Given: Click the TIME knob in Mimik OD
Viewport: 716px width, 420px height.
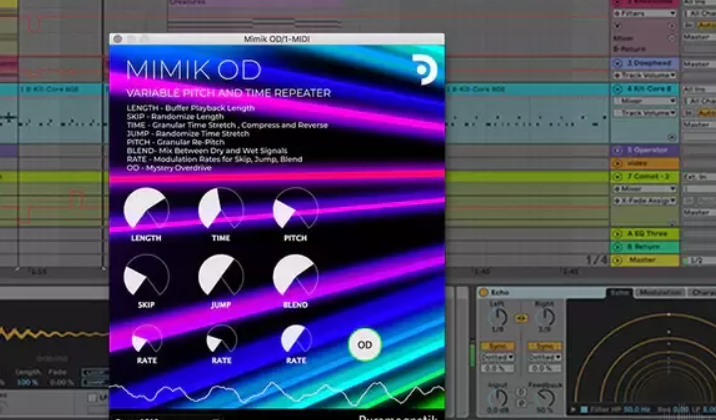Looking at the screenshot, I should [221, 208].
